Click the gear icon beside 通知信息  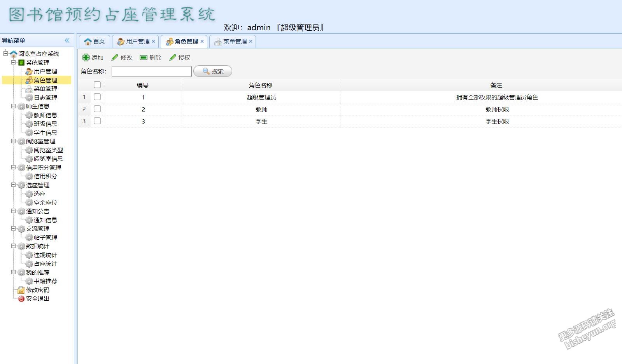click(x=29, y=220)
